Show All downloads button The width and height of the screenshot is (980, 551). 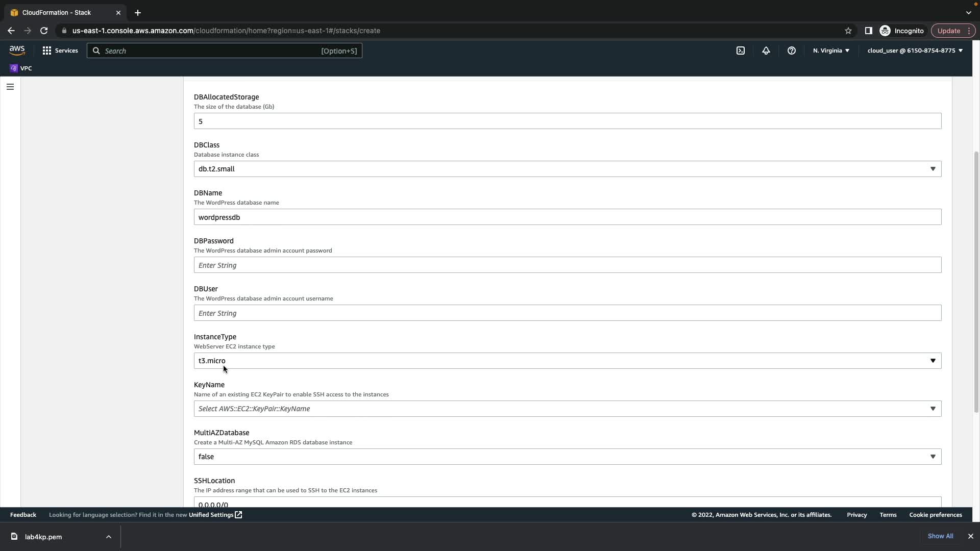click(940, 536)
